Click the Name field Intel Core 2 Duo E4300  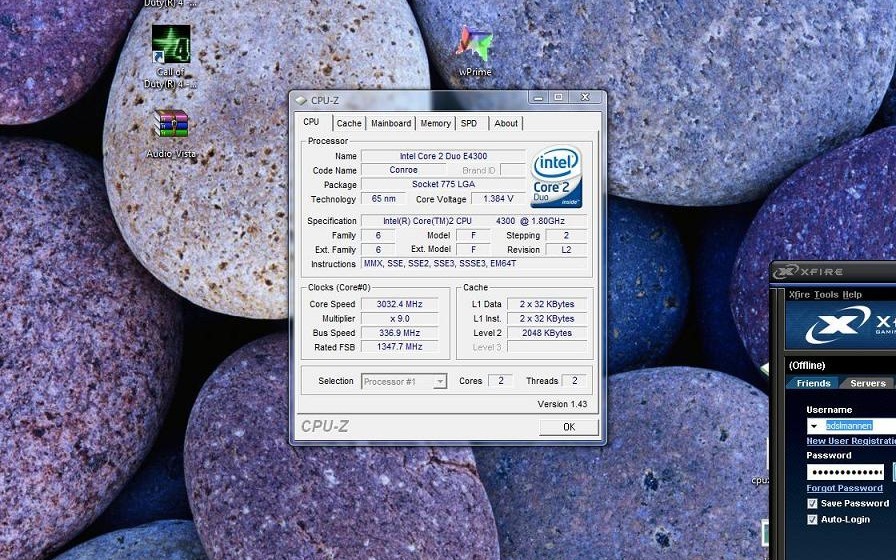(443, 156)
